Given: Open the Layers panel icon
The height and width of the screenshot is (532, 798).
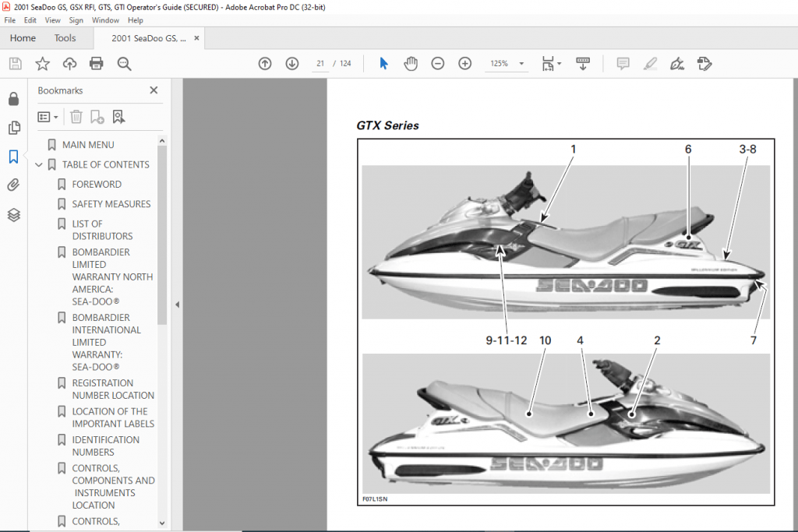Looking at the screenshot, I should coord(14,215).
